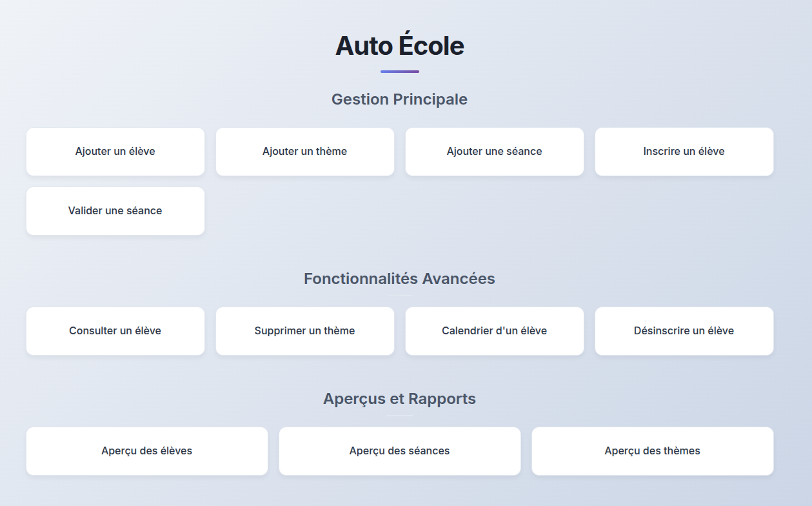Open "Aperçu des élèves"
812x506 pixels.
(146, 450)
